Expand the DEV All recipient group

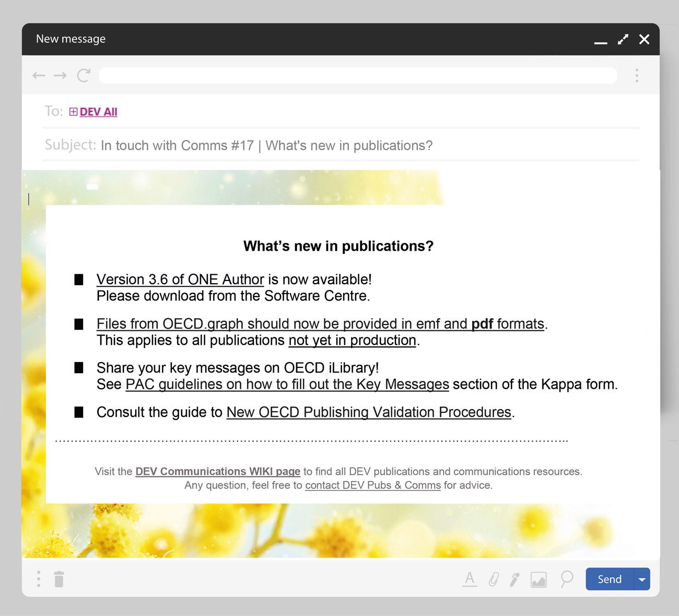click(73, 111)
